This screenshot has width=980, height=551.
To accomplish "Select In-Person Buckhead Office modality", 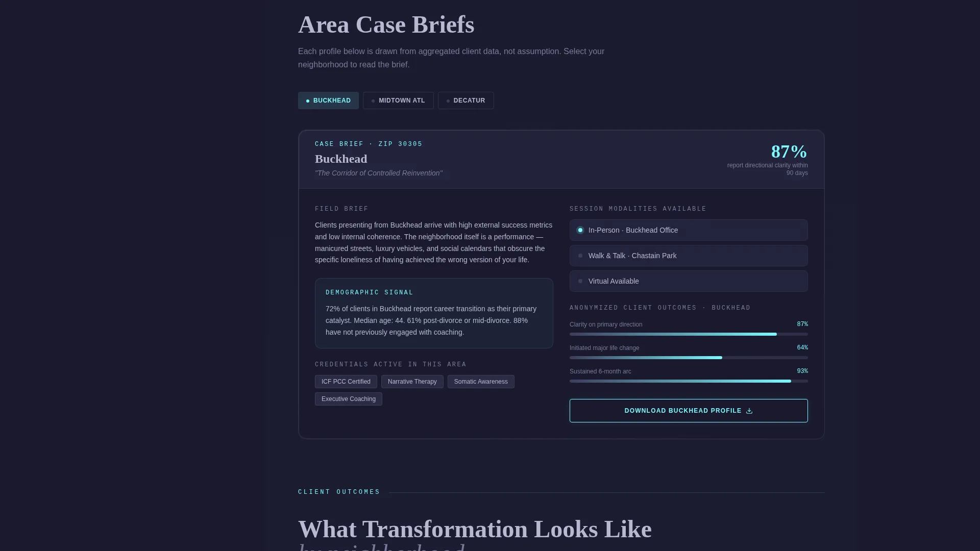I will pos(689,230).
